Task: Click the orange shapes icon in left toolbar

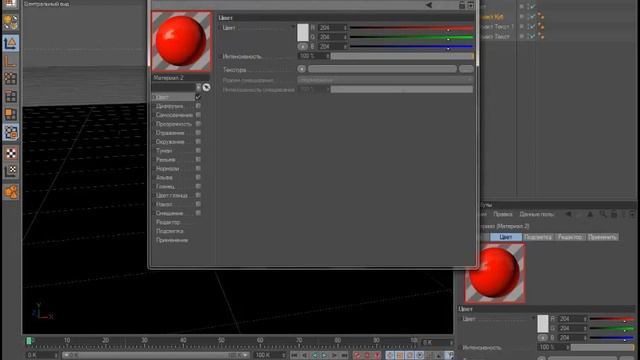Action: pos(10,191)
